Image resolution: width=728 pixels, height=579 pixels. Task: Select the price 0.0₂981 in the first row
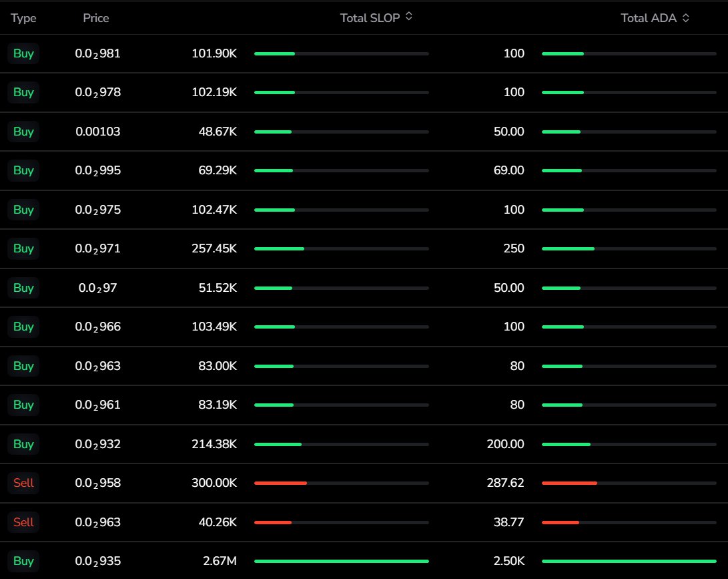tap(98, 53)
